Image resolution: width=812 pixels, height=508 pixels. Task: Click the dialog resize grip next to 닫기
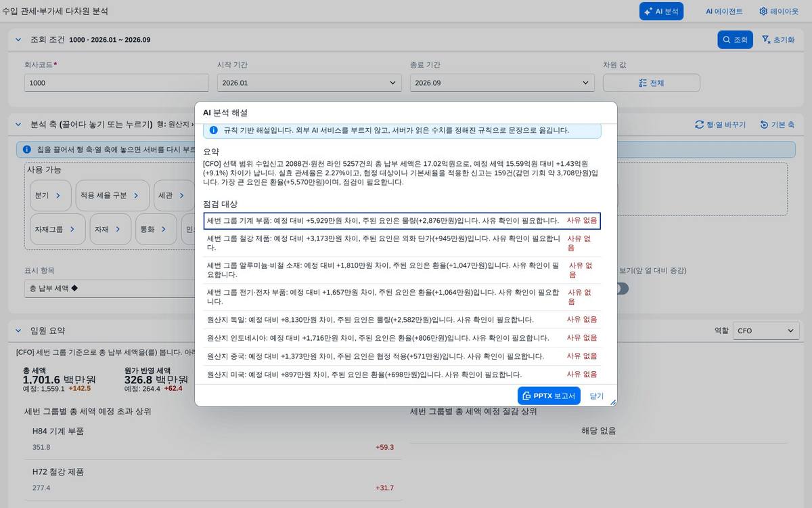point(613,402)
